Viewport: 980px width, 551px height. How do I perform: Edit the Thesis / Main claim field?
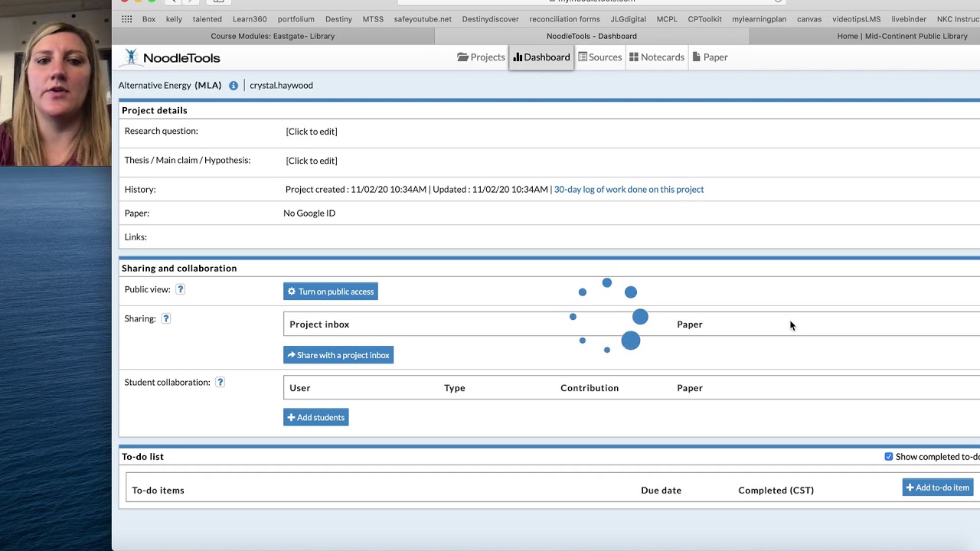tap(312, 161)
